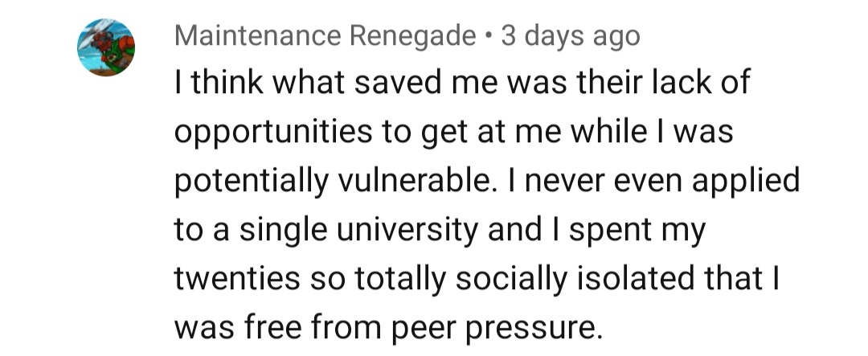Click the word "free" in the last line

click(x=276, y=329)
